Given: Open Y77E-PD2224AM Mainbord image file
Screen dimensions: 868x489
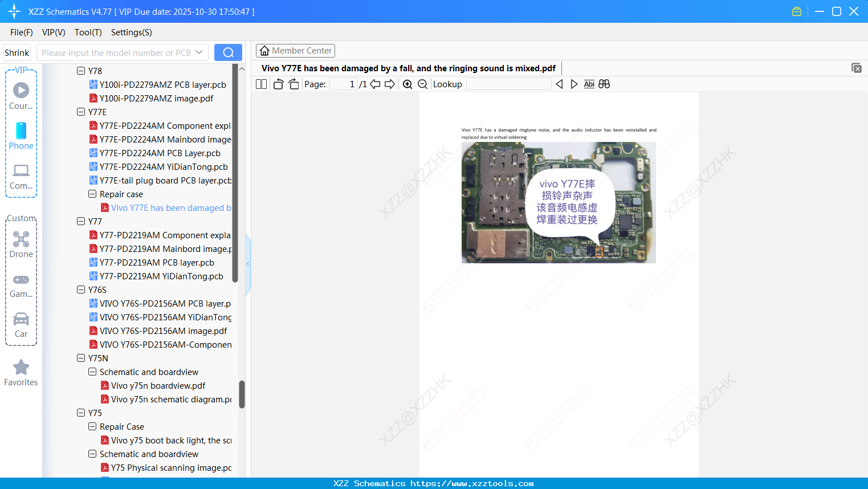Looking at the screenshot, I should [x=160, y=139].
